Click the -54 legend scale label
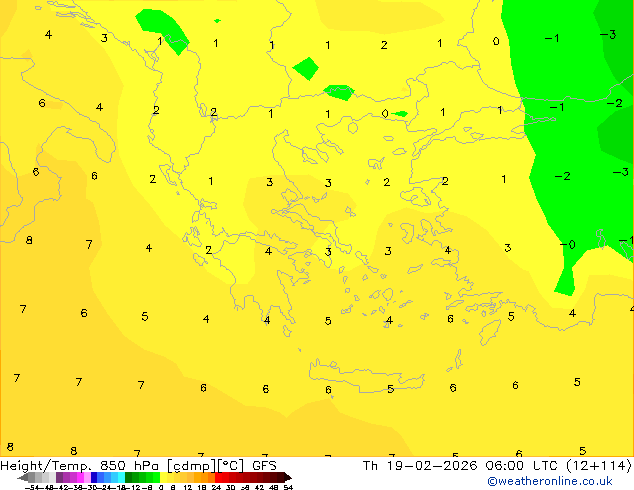 [x=32, y=487]
